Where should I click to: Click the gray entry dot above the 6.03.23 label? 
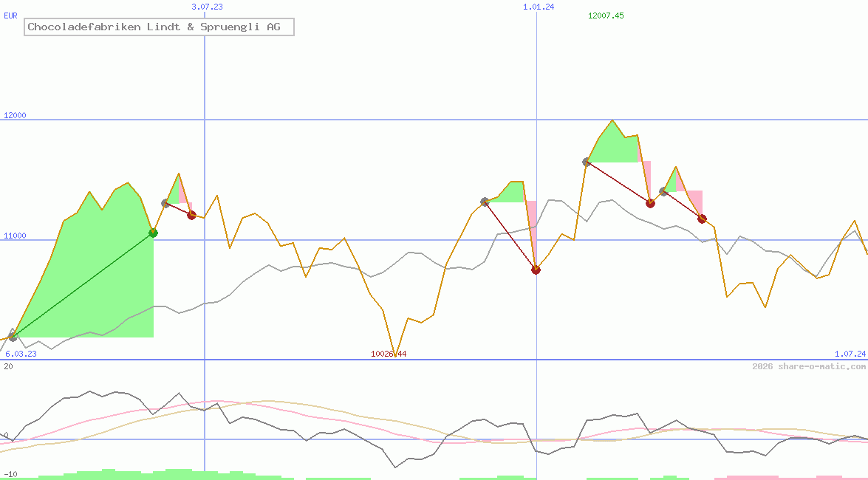13,337
